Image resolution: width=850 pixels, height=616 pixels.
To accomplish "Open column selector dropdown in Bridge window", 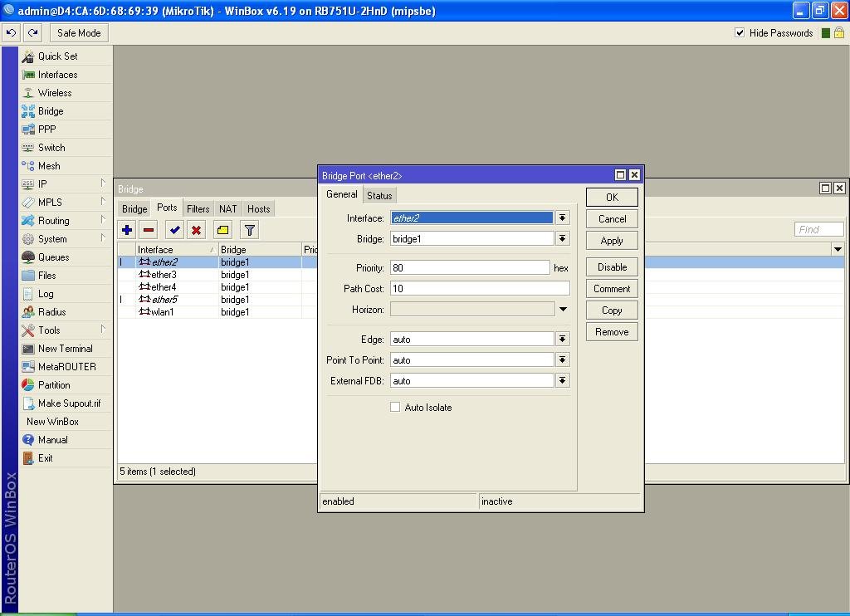I will [x=838, y=249].
